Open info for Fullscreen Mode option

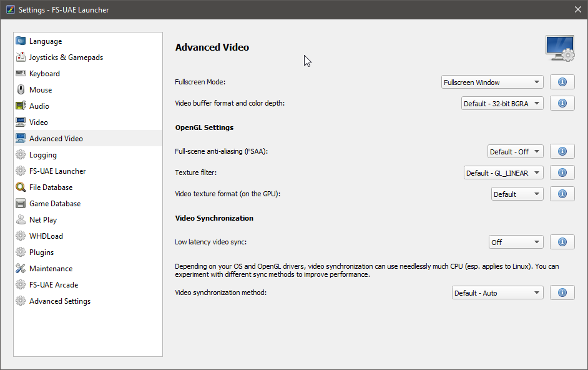pos(562,82)
